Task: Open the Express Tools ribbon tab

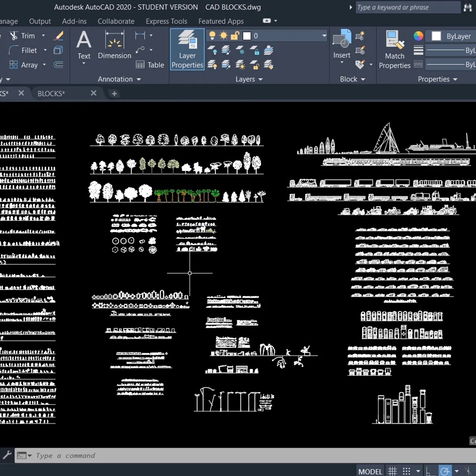Action: point(166,21)
